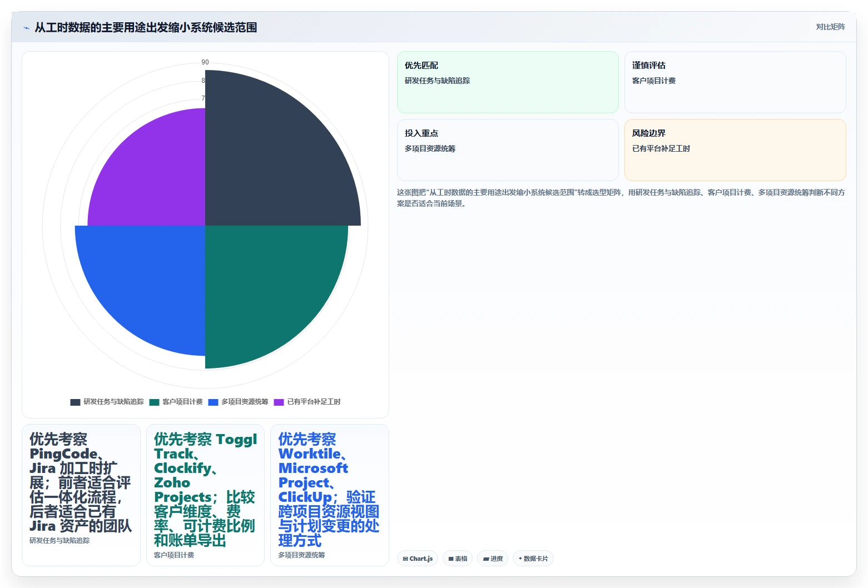Image resolution: width=868 pixels, height=588 pixels.
Task: Toggle 已有平台补足工时 legend item
Action: [x=307, y=402]
